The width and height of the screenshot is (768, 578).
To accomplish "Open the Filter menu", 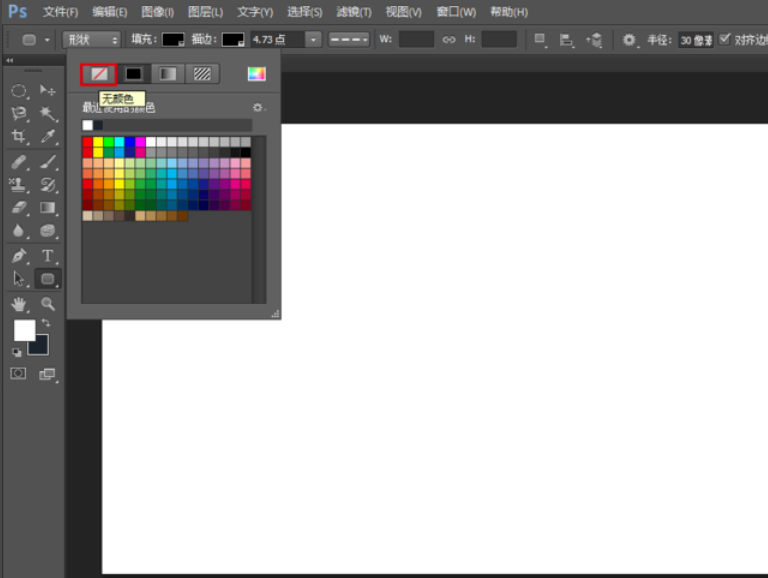I will coord(354,12).
